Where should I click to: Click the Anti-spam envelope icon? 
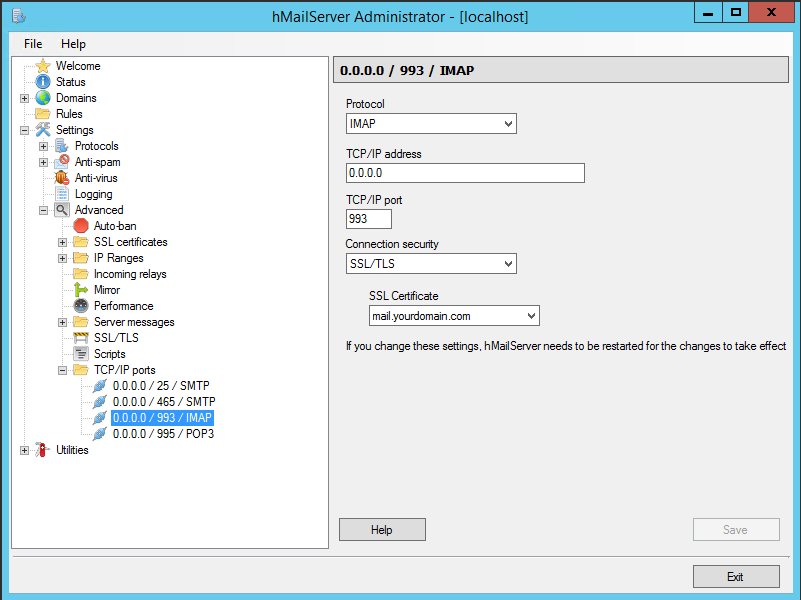click(62, 162)
